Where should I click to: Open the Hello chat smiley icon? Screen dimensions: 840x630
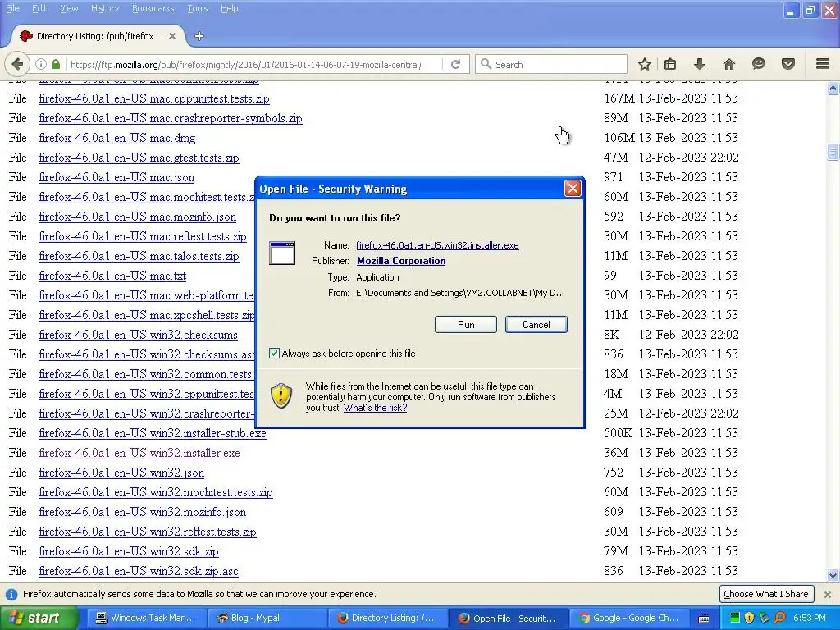tap(758, 64)
